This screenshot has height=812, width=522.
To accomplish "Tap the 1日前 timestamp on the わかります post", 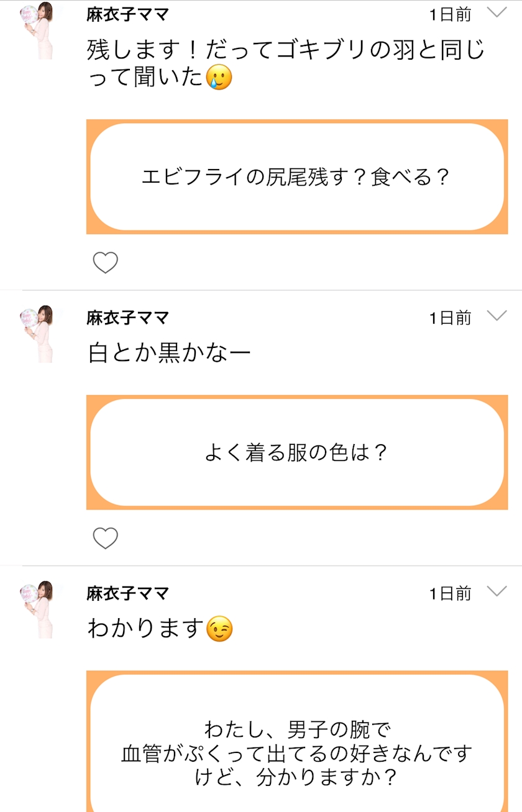I will [451, 593].
